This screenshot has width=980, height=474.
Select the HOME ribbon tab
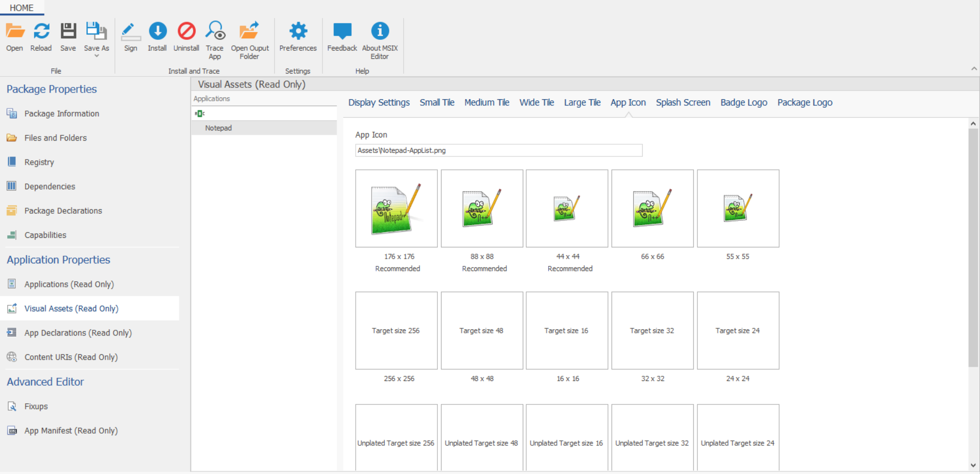(x=21, y=8)
